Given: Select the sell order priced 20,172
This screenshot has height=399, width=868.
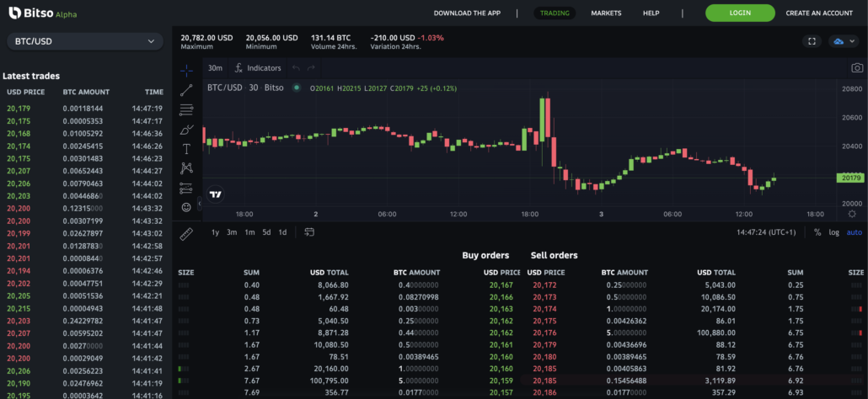Looking at the screenshot, I should (x=695, y=285).
